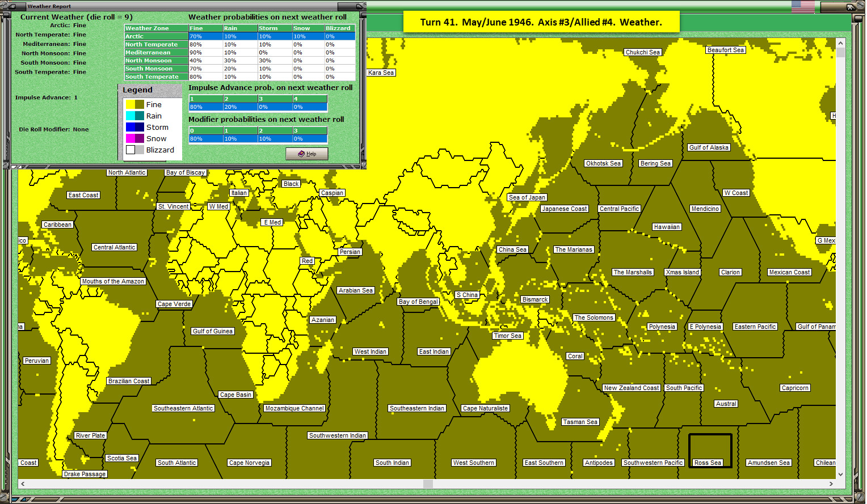867x504 pixels.
Task: Click the Kara Sea label
Action: [x=381, y=73]
